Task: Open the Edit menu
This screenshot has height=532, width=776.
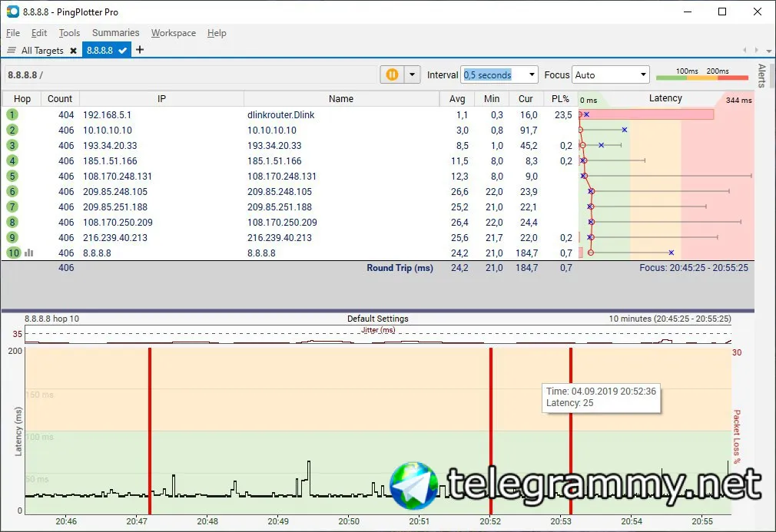Action: tap(39, 33)
